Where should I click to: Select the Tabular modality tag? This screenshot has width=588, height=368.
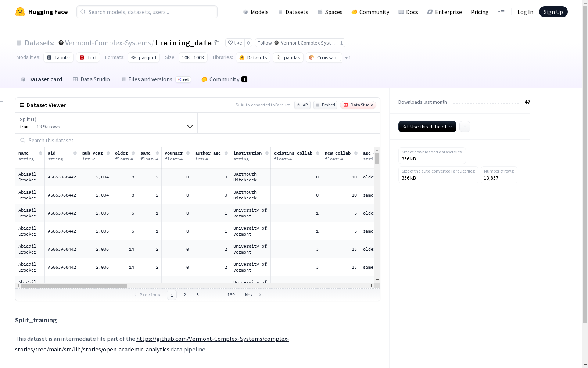pyautogui.click(x=59, y=57)
